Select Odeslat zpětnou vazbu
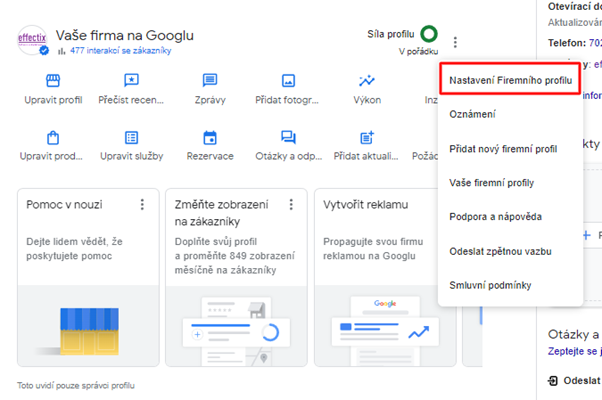The width and height of the screenshot is (602, 400). [510, 251]
